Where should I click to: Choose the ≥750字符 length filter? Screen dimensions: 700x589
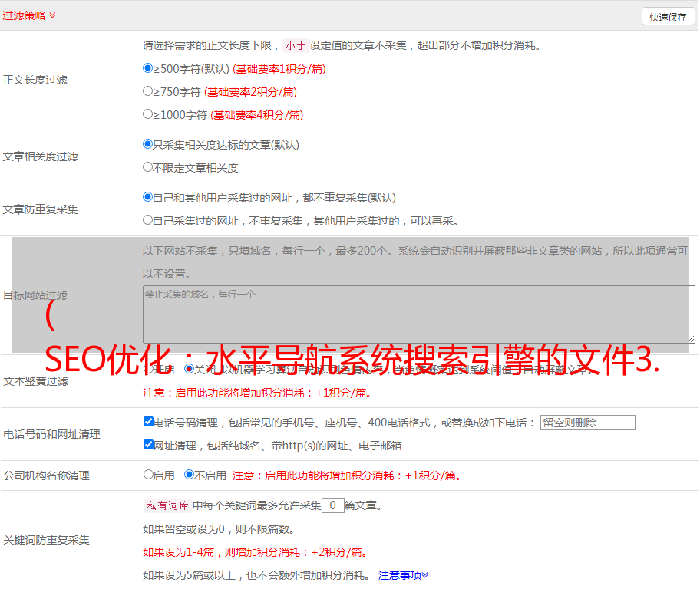[148, 91]
